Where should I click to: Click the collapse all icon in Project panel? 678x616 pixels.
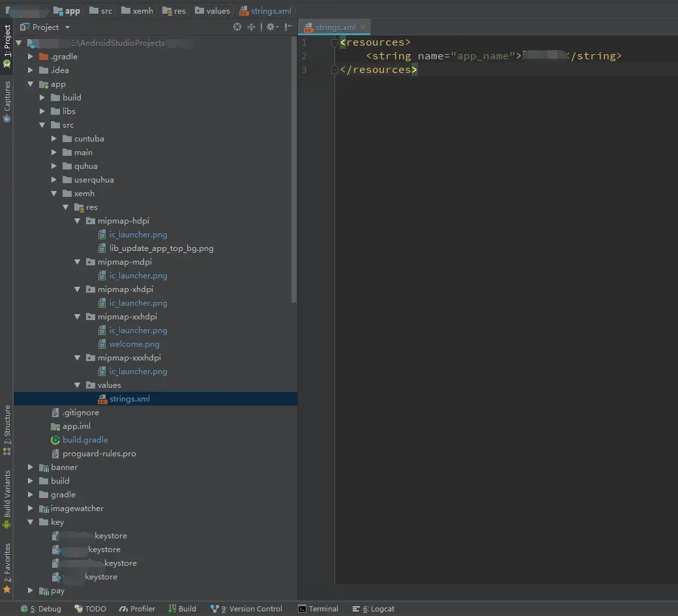pos(251,27)
